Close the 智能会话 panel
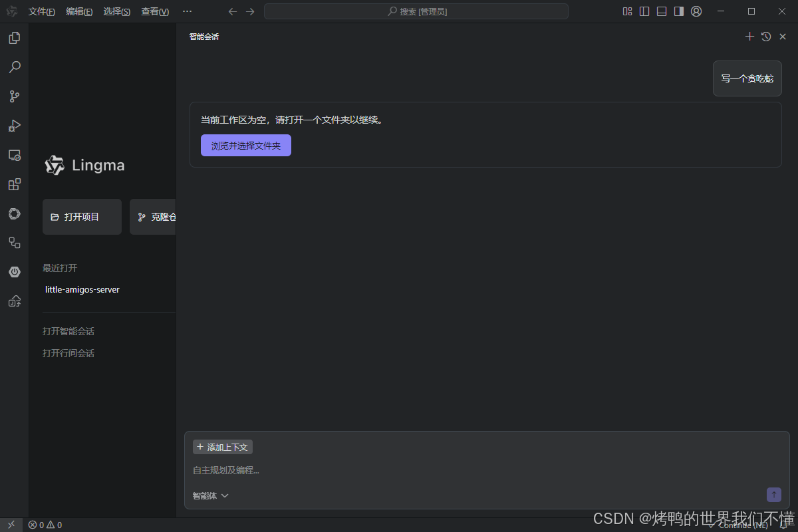Screen dimensions: 798x532 [x=783, y=37]
